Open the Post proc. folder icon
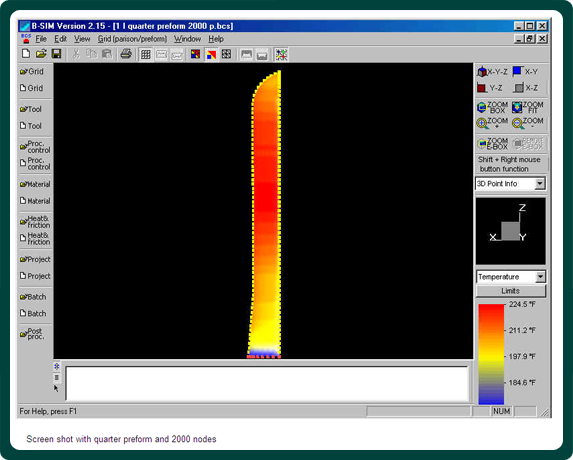 [x=33, y=334]
